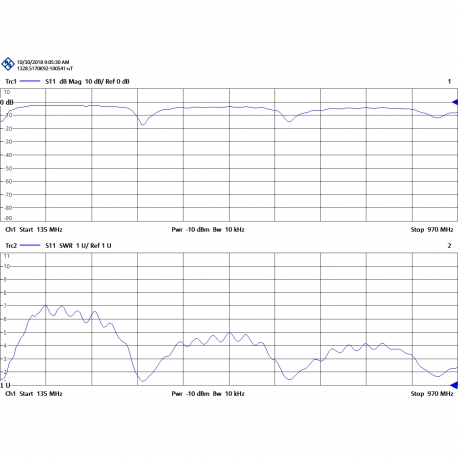Image resolution: width=458 pixels, height=458 pixels.
Task: Click the Trc2 blue trace line sample
Action: click(30, 245)
